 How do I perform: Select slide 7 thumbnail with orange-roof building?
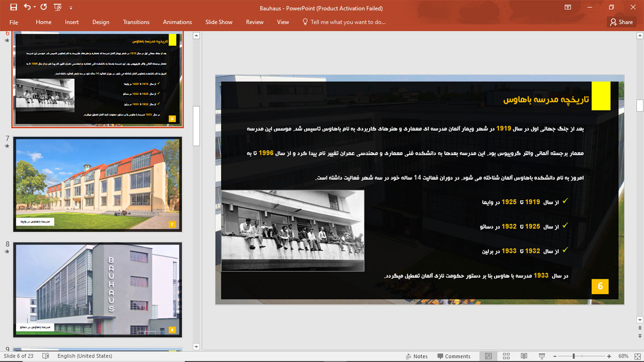pos(97,185)
